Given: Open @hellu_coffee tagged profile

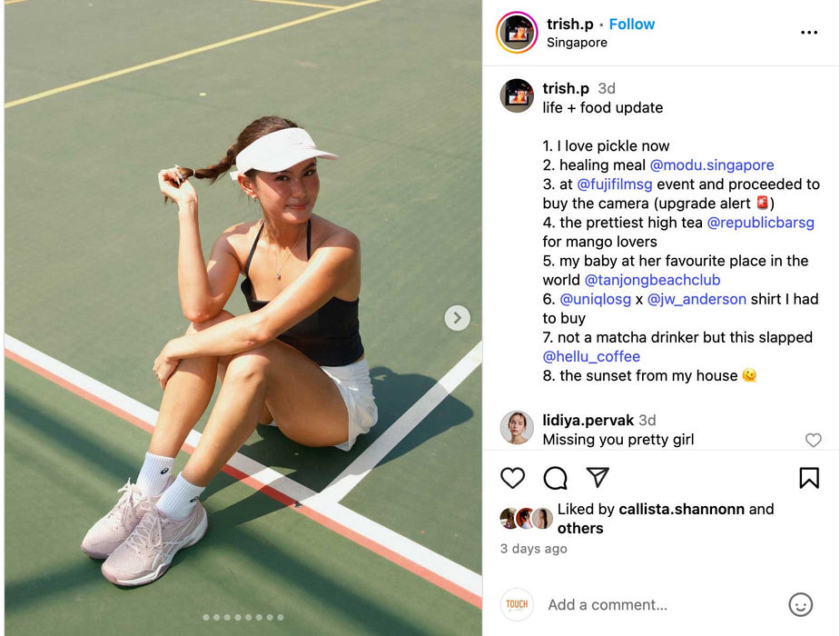Looking at the screenshot, I should point(591,357).
